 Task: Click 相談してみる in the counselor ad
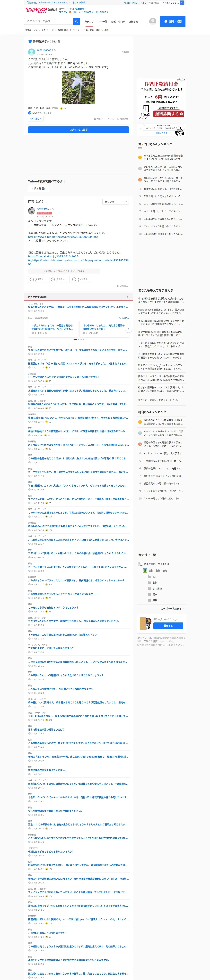pos(161,133)
